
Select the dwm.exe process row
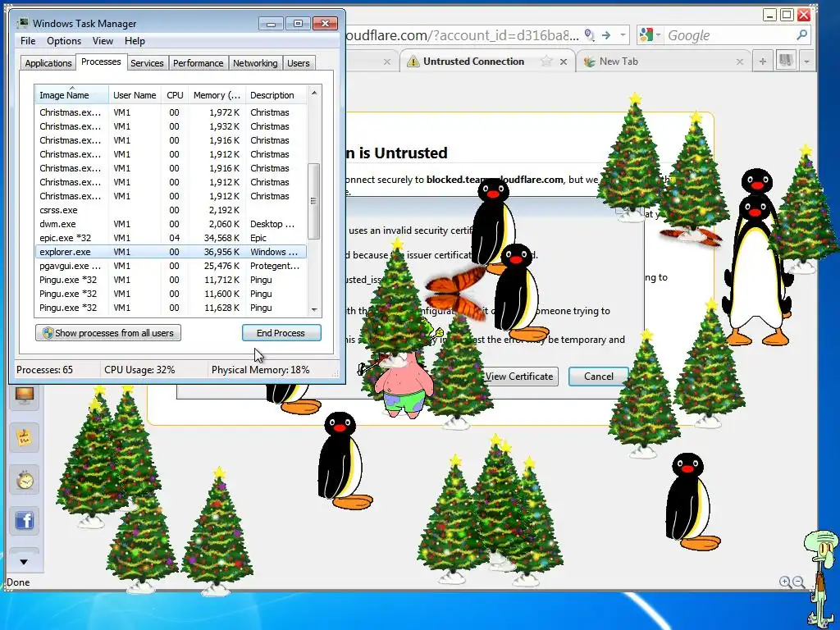[171, 224]
